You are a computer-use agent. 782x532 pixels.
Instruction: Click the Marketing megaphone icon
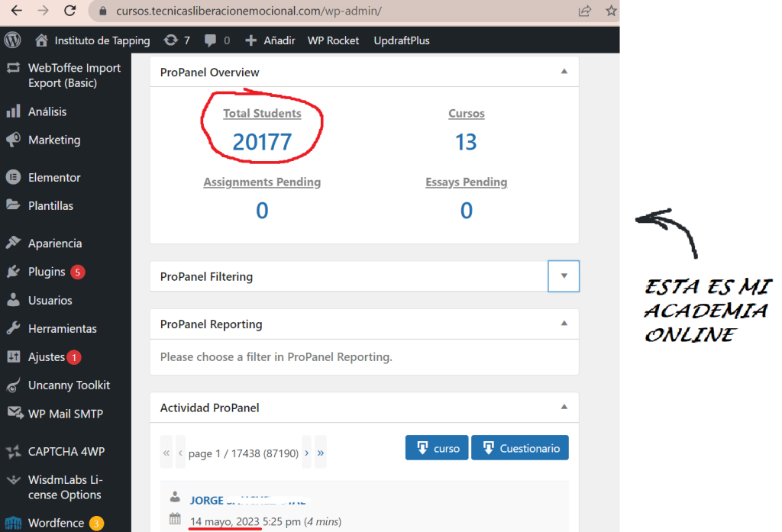[14, 139]
